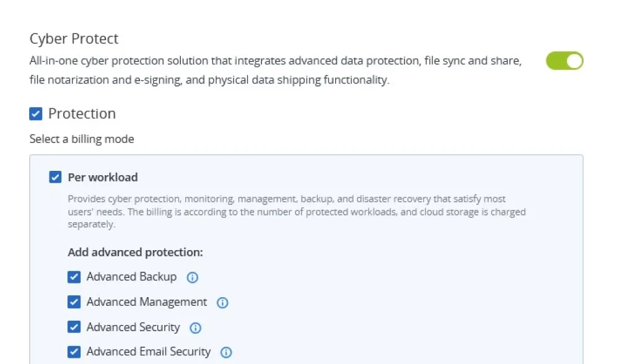
Task: Click info icon beside Advanced Management
Action: 223,303
